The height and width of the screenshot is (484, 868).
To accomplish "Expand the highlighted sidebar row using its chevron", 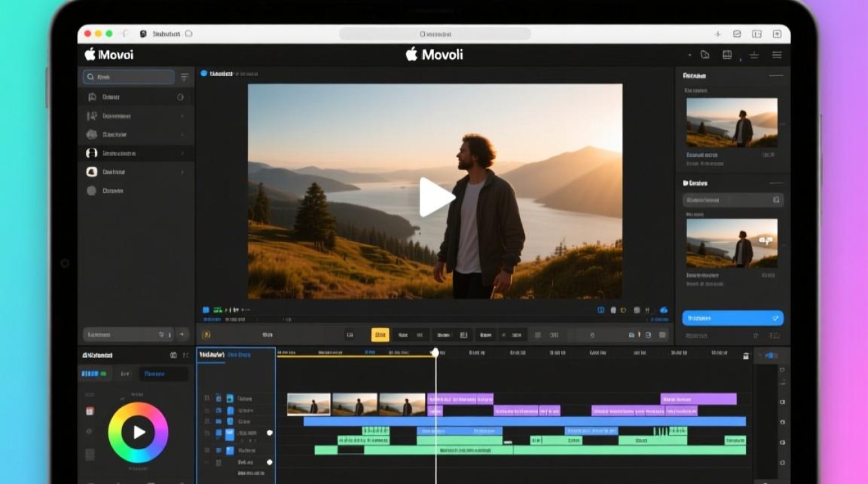I will point(182,154).
